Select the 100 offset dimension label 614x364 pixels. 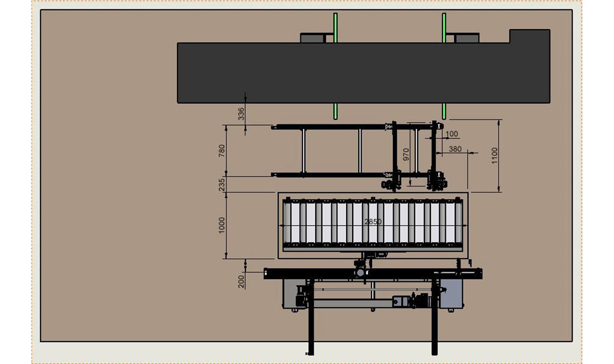[451, 134]
